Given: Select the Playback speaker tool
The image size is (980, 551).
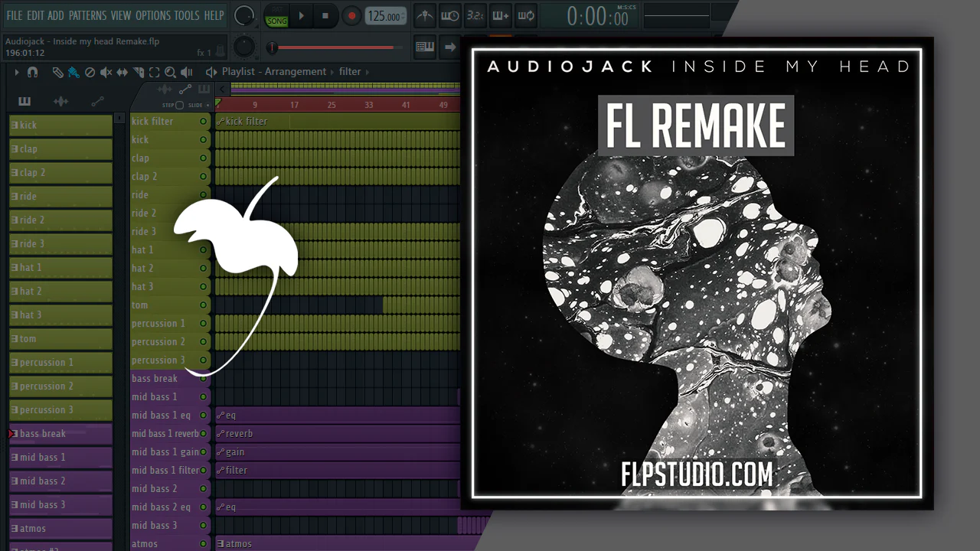Looking at the screenshot, I should tap(186, 72).
